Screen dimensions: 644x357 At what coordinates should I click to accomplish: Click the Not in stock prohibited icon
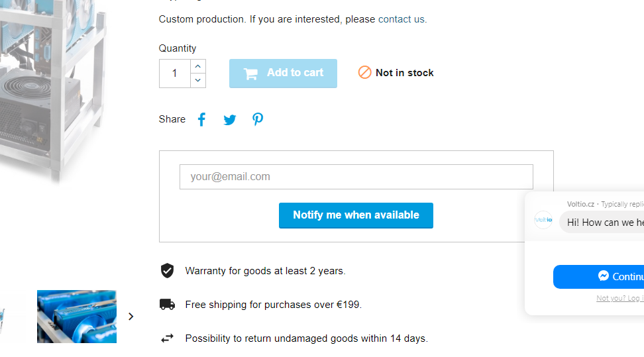365,73
